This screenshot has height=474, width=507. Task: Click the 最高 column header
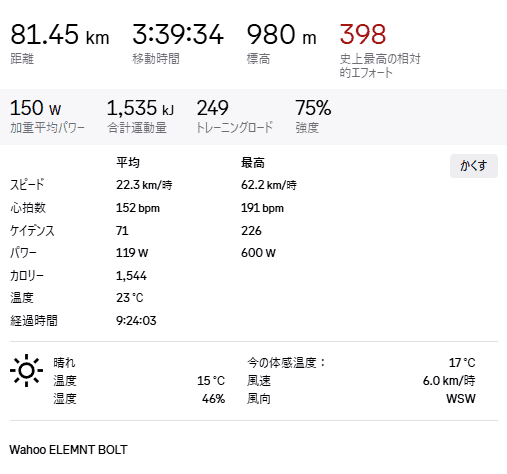(253, 163)
